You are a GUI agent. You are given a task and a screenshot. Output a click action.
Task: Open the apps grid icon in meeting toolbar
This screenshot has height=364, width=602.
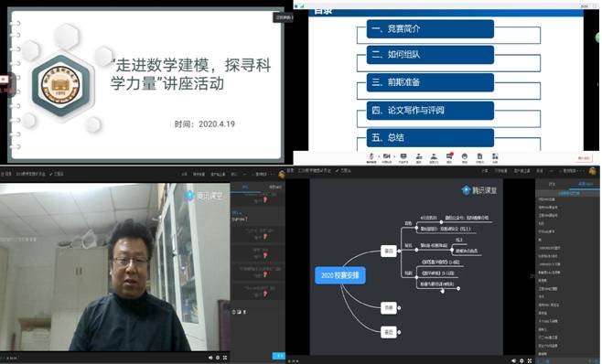tap(495, 156)
